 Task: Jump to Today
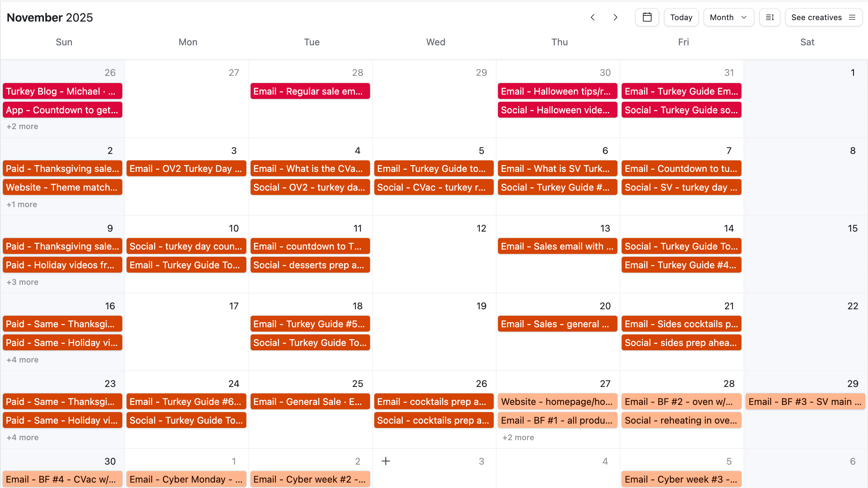(x=681, y=17)
